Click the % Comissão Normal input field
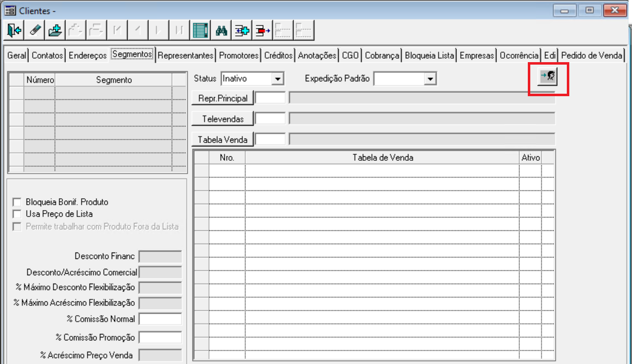Screen dimensions: 632x364 160,319
